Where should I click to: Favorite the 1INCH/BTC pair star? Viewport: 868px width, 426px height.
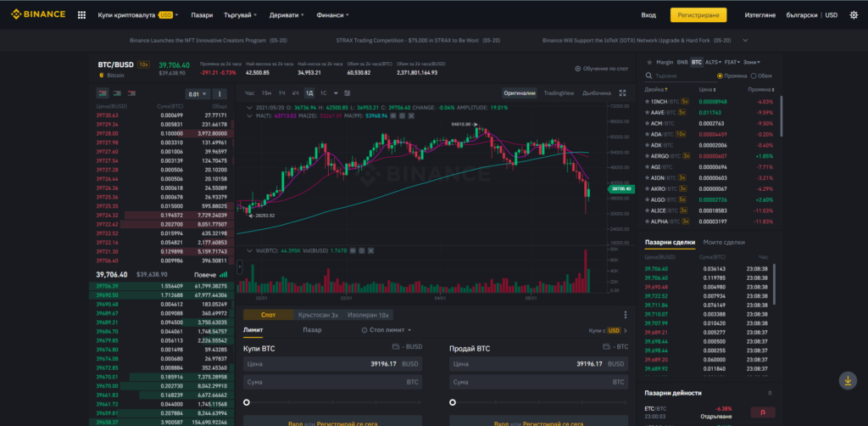coord(646,101)
